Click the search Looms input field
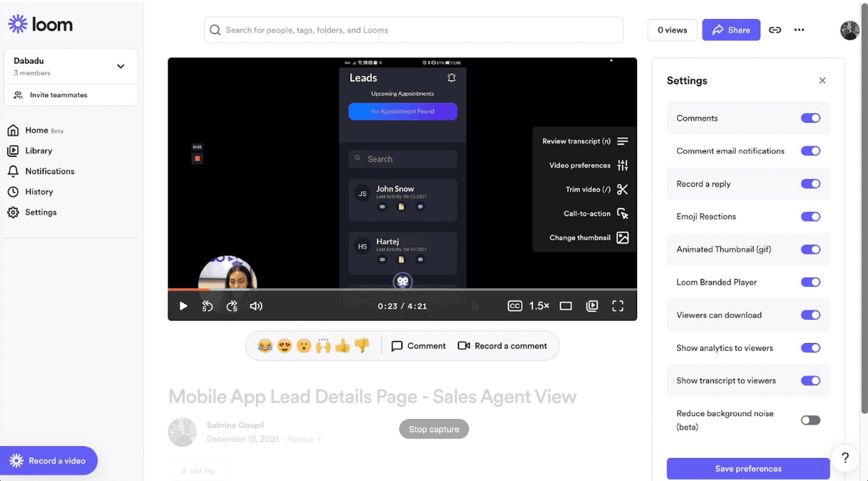 pyautogui.click(x=419, y=30)
